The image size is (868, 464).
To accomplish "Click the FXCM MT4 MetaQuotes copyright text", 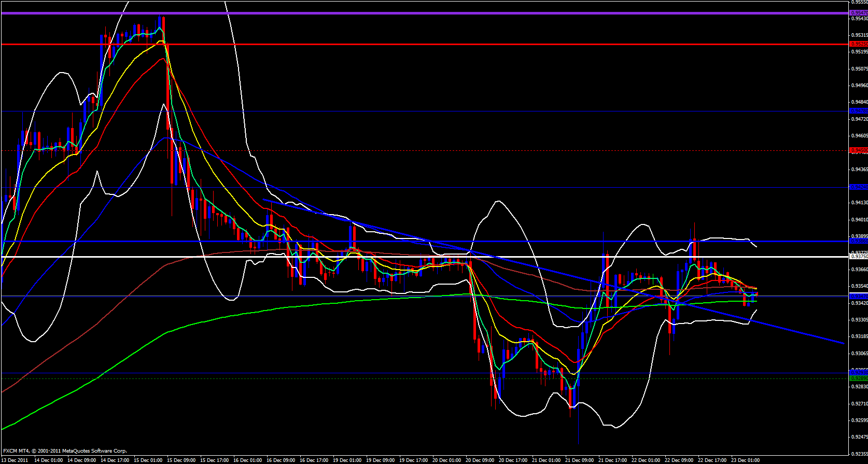I will pos(65,451).
